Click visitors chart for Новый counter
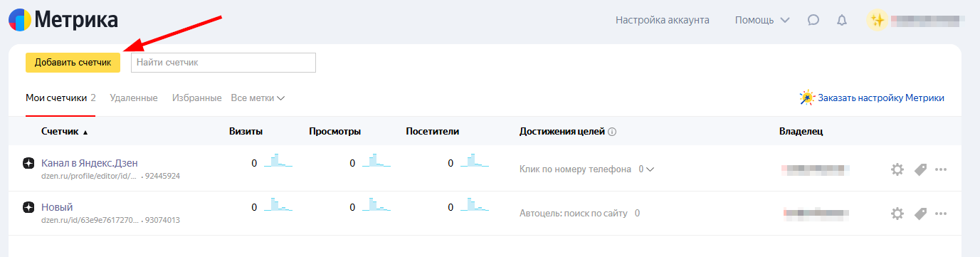The width and height of the screenshot is (980, 257). [x=475, y=204]
